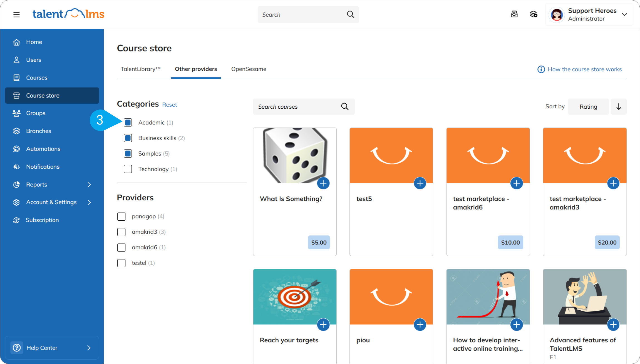The width and height of the screenshot is (640, 364).
Task: Open the Sort by Rating dropdown
Action: (588, 106)
